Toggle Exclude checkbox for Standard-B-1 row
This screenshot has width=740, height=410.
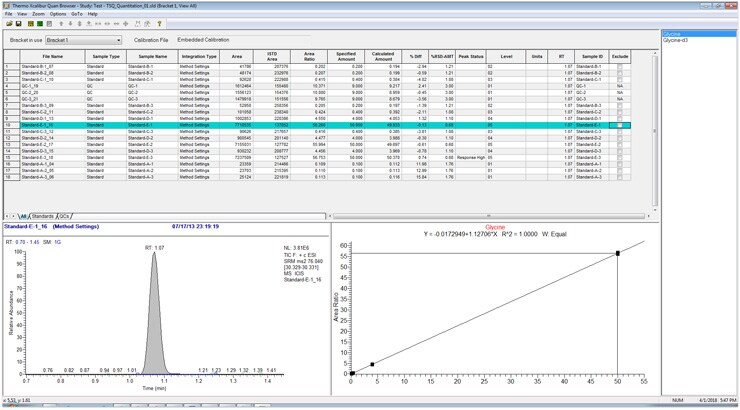[619, 67]
